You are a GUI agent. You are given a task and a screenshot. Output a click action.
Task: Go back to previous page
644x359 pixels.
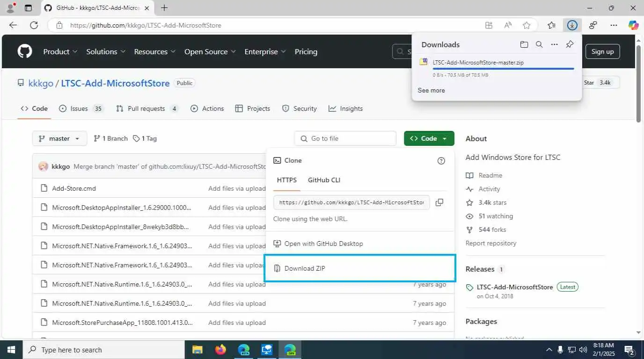(x=13, y=25)
